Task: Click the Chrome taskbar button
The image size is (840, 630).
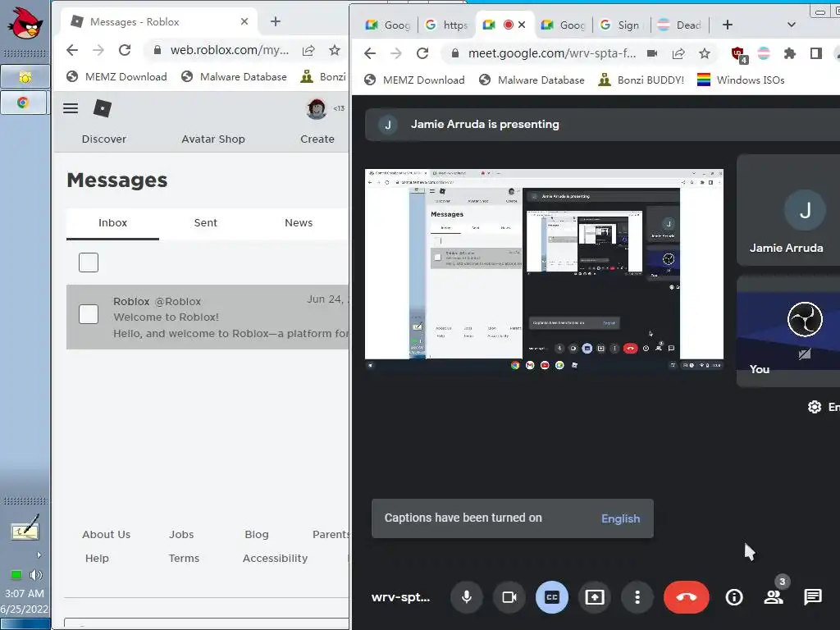Action: (23, 103)
